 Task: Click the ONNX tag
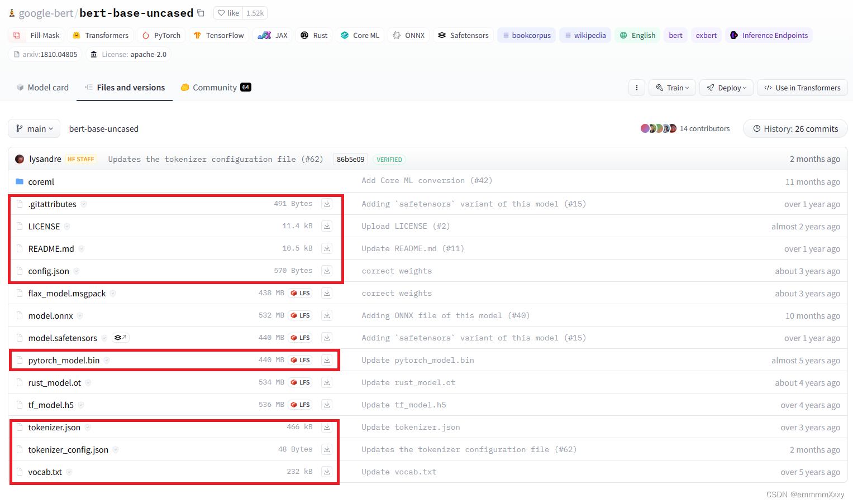pos(408,35)
